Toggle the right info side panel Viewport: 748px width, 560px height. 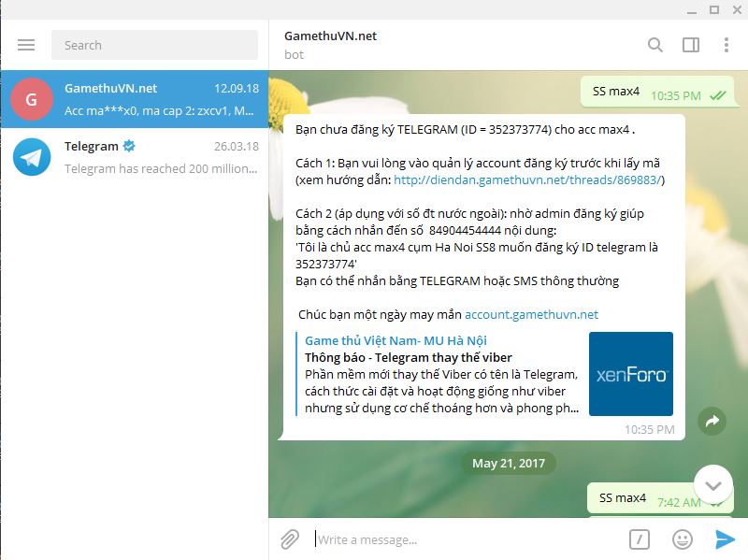coord(691,45)
